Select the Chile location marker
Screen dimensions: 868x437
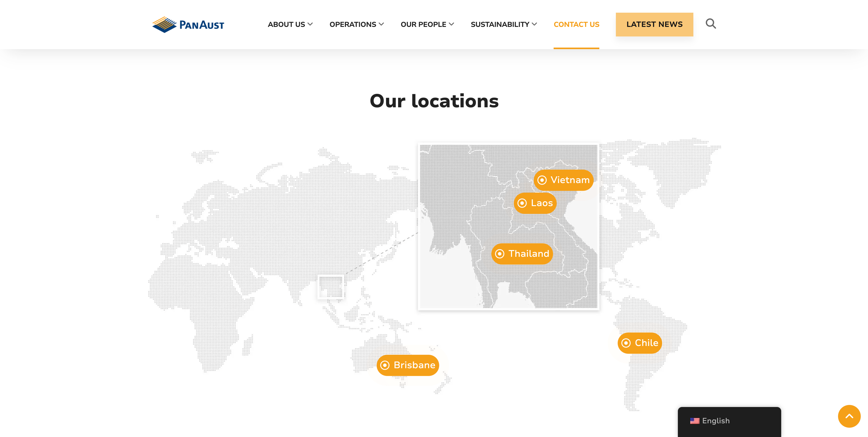tap(640, 343)
